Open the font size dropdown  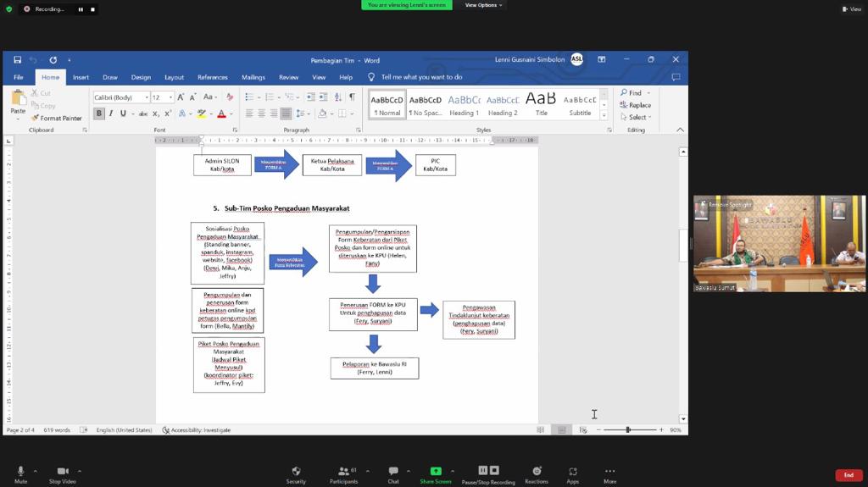click(170, 98)
